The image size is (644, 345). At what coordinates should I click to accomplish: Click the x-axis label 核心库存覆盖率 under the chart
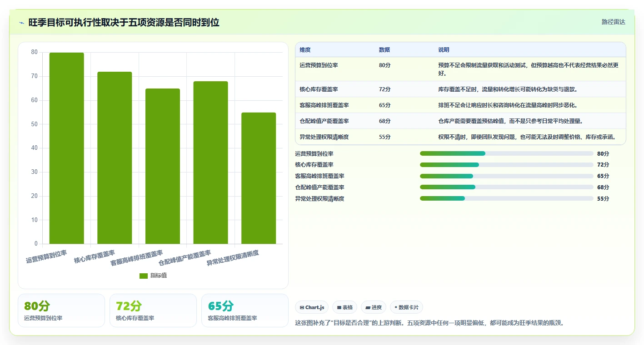(x=95, y=256)
